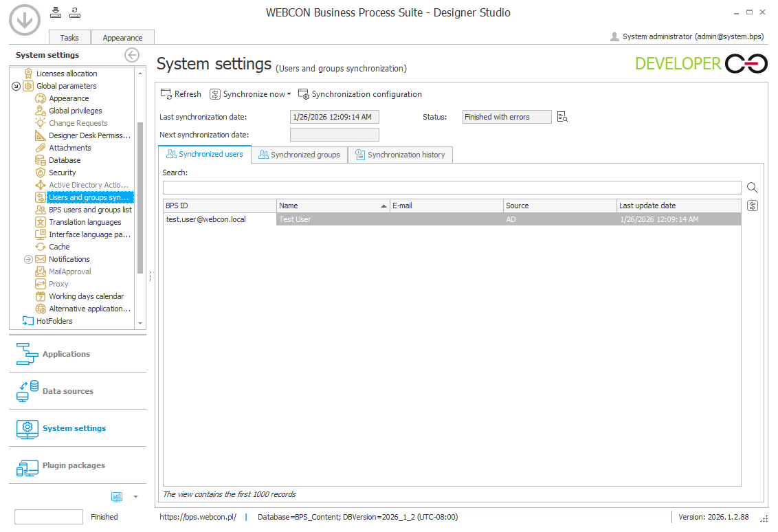The height and width of the screenshot is (532, 778).
Task: Open dropdown arrow next to monitor icon
Action: (x=135, y=496)
